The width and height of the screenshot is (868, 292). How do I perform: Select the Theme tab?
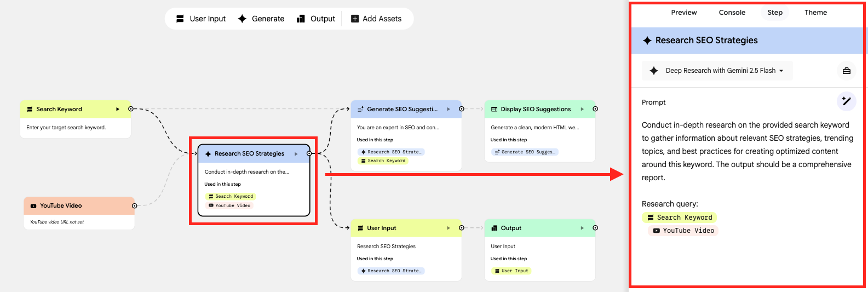(x=815, y=13)
